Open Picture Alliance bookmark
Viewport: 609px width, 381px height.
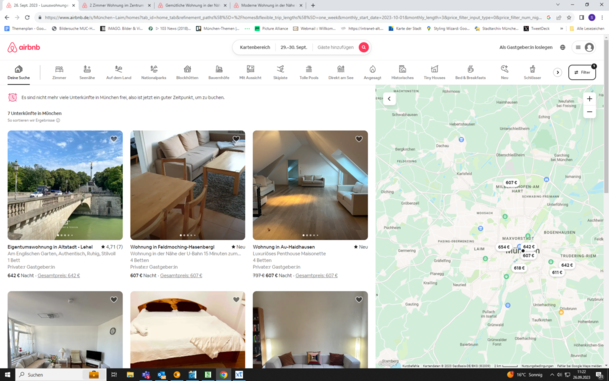(271, 28)
